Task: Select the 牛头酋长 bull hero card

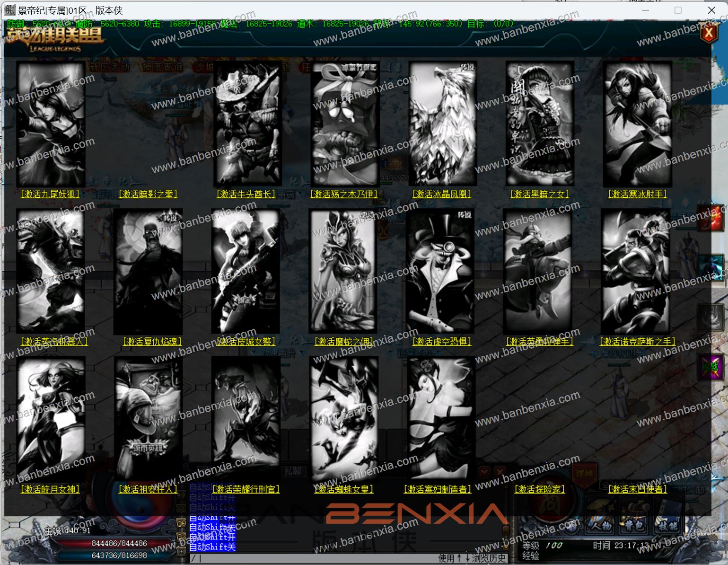Action: coord(247,123)
